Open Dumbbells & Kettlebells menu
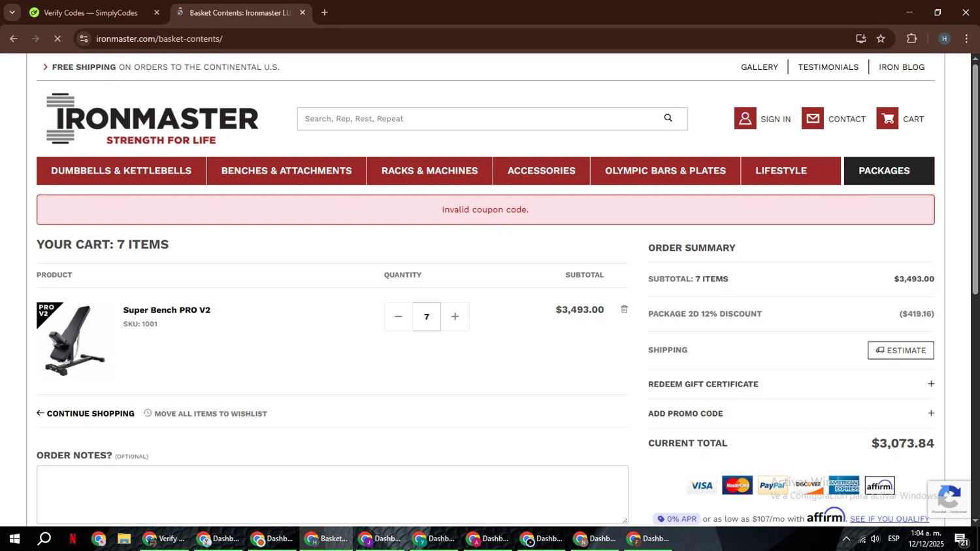 (122, 171)
